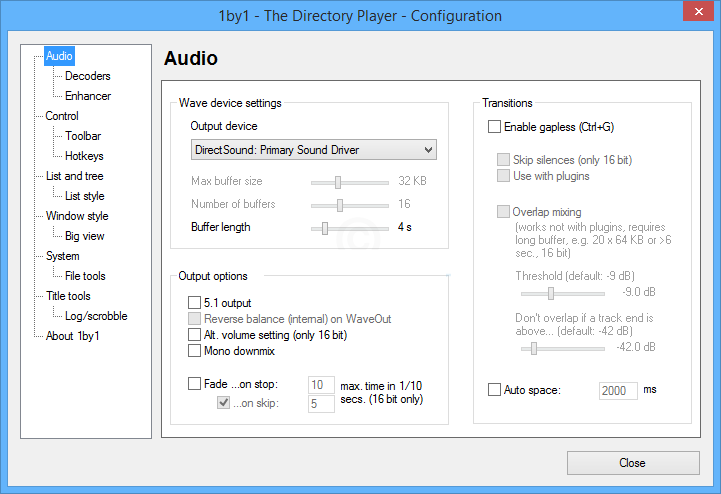Open the Hotkeys configuration page

[84, 156]
